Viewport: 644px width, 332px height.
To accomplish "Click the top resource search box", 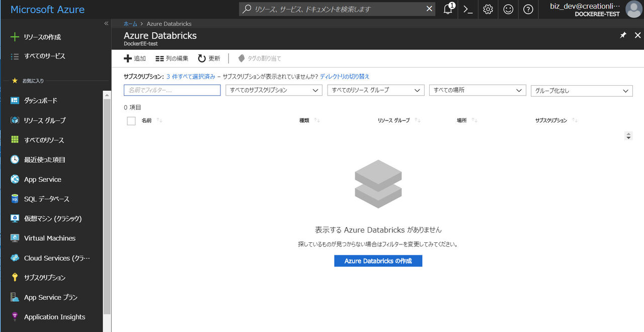I will [337, 9].
